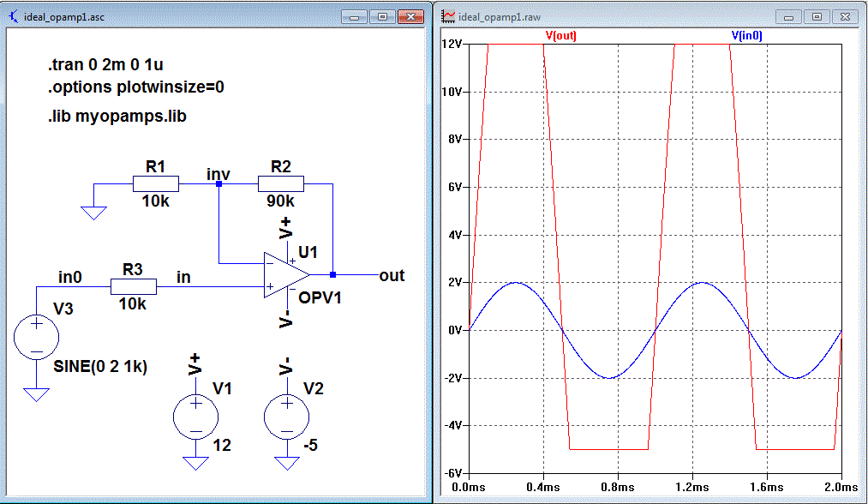Screen dimensions: 868x504
Task: Click the .tran 0 2m 0 1u directive
Action: pos(105,65)
